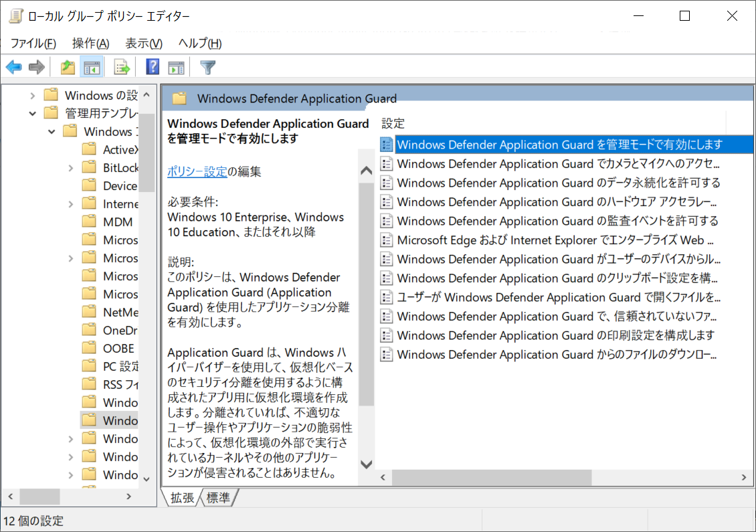Click the Filter funnel icon
This screenshot has width=756, height=532.
208,67
